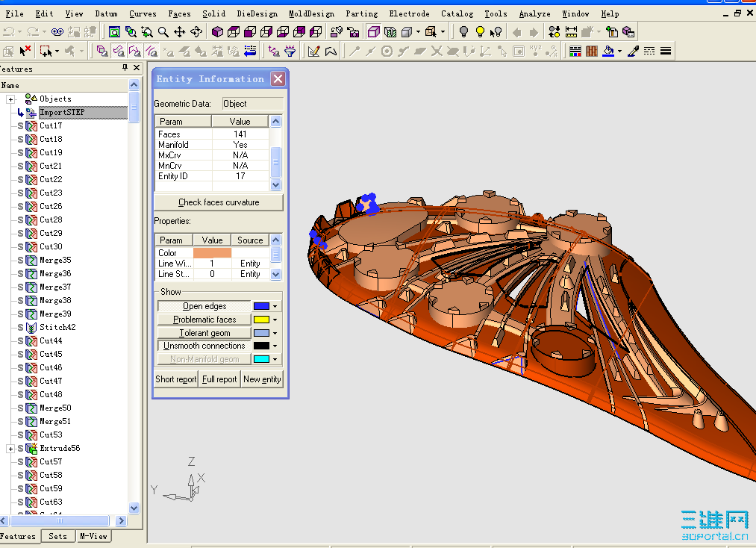756x548 pixels.
Task: Click the yellow Problematic faces color swatch
Action: [261, 320]
